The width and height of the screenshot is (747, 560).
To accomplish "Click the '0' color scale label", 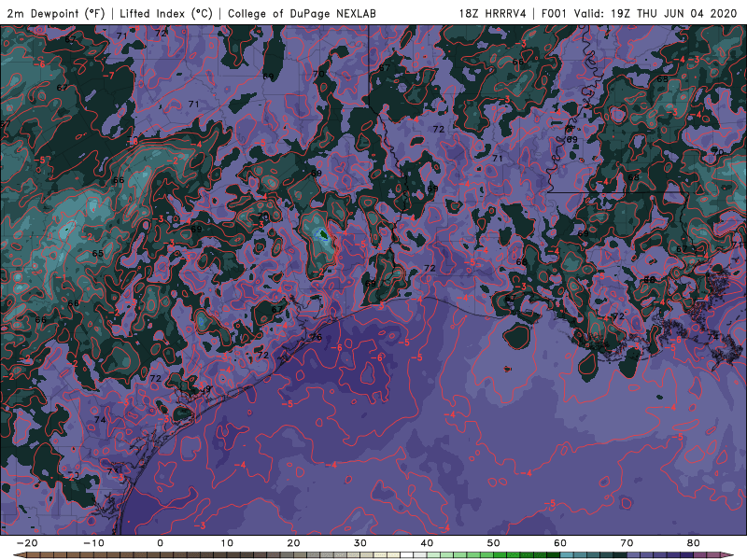I will pos(160,543).
